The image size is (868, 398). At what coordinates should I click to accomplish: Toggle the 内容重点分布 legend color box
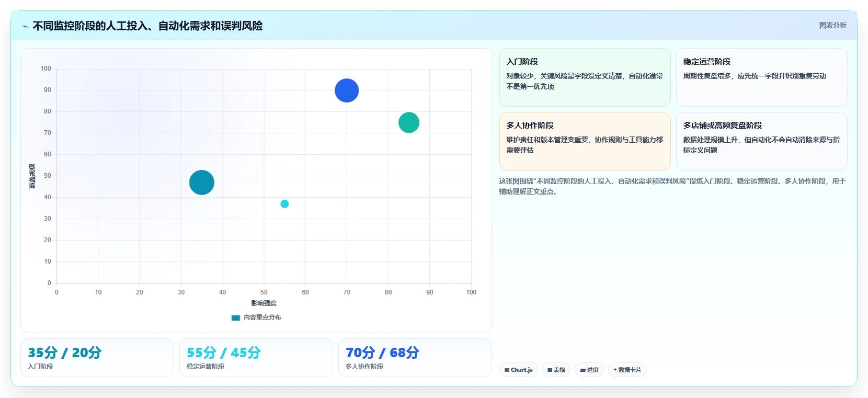coord(236,317)
